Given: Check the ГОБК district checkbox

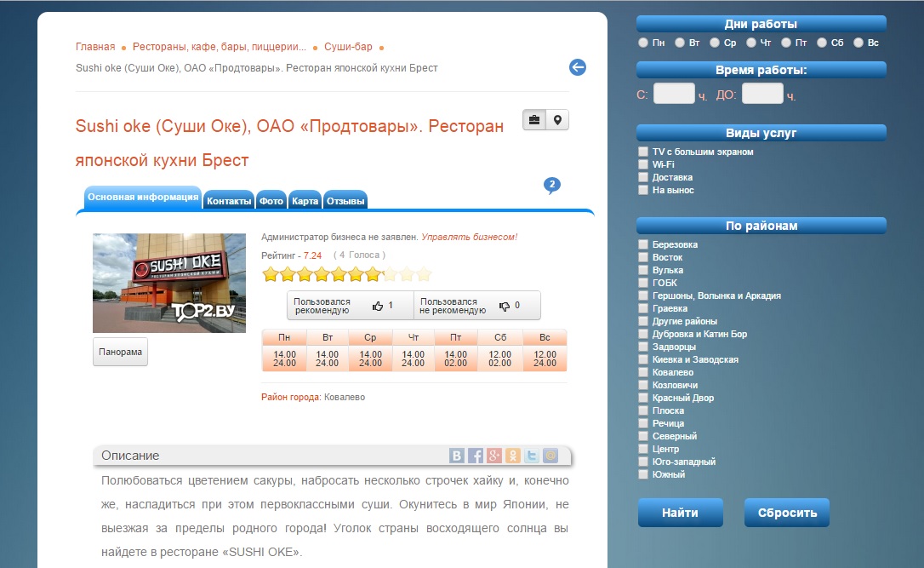Looking at the screenshot, I should point(643,283).
